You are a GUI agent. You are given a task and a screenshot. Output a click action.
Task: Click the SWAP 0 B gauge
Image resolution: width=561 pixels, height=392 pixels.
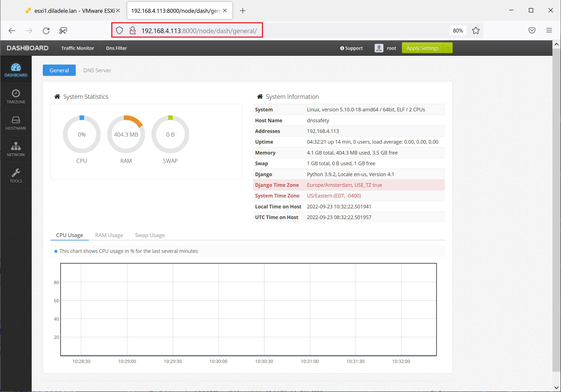(x=170, y=134)
